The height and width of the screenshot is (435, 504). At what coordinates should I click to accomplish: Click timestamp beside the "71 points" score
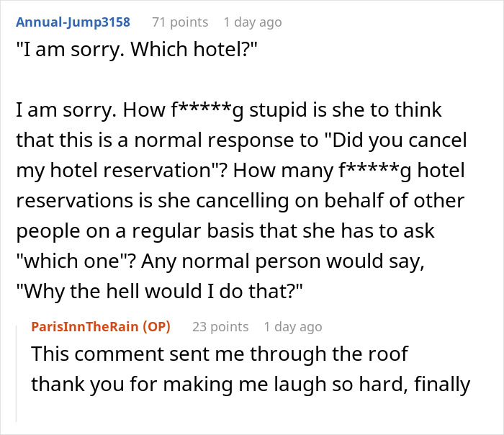253,22
